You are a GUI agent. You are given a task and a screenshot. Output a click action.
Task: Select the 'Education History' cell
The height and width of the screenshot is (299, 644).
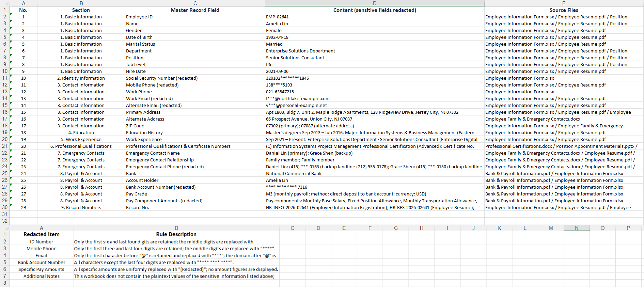(x=195, y=132)
